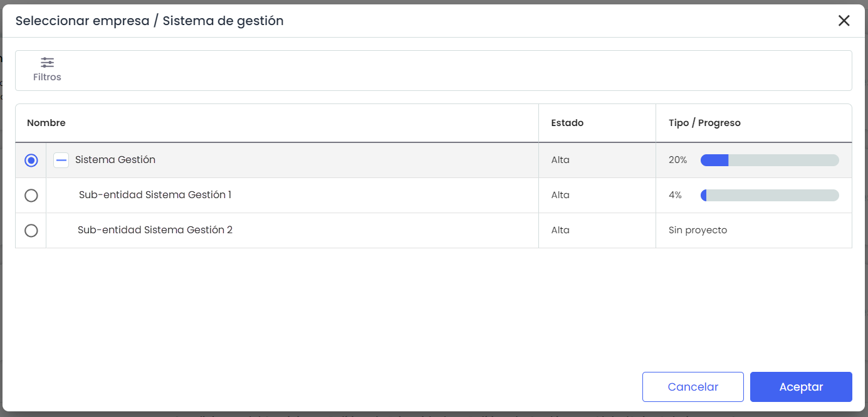The image size is (868, 417).
Task: Click the Alta status in the Sistema Gestión row
Action: pyautogui.click(x=560, y=160)
